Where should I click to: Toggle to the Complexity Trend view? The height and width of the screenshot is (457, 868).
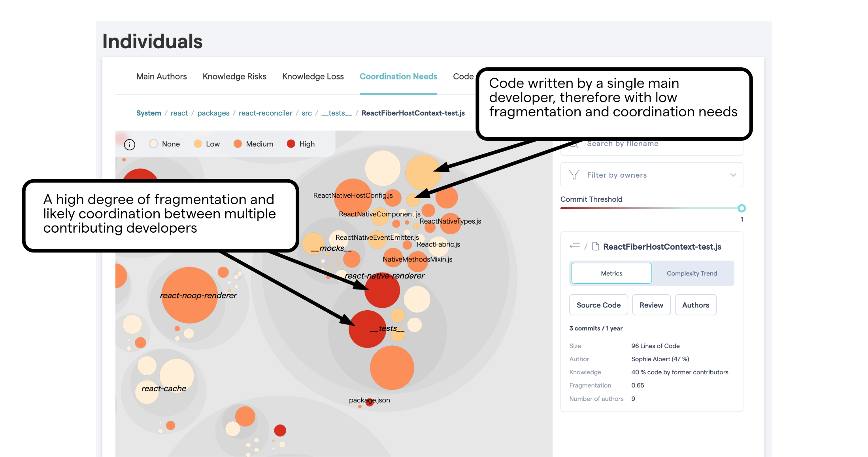692,273
